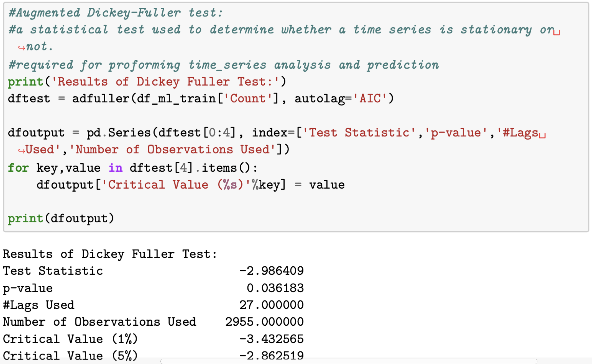Click 'pd.Series' in the dfoutput assignment

pos(118,133)
